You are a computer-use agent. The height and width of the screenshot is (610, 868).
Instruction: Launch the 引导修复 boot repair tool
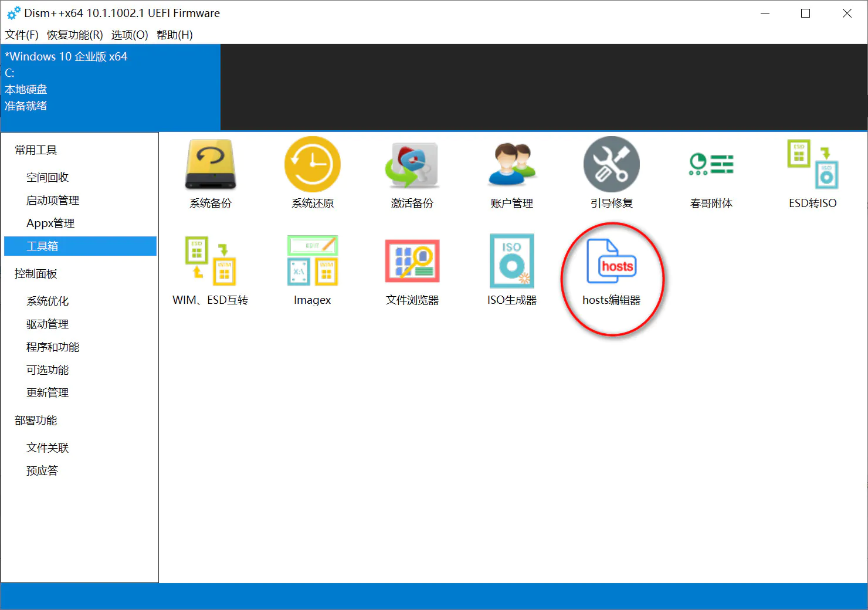tap(612, 174)
